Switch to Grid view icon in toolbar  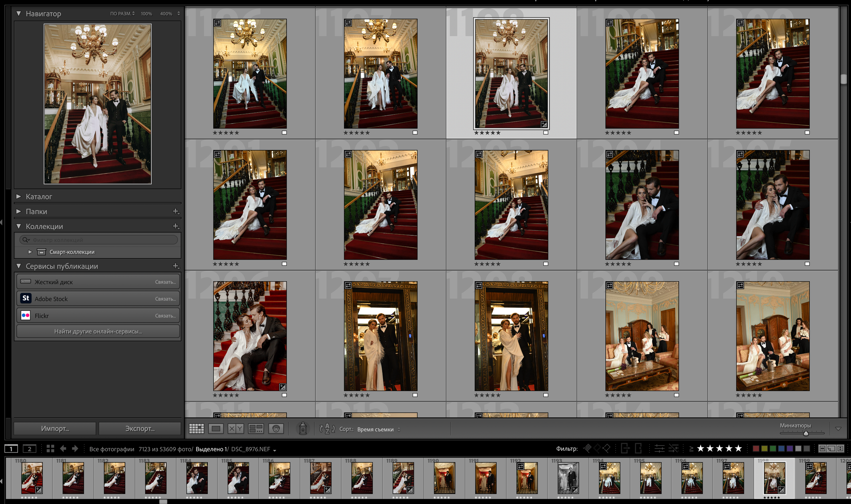196,429
